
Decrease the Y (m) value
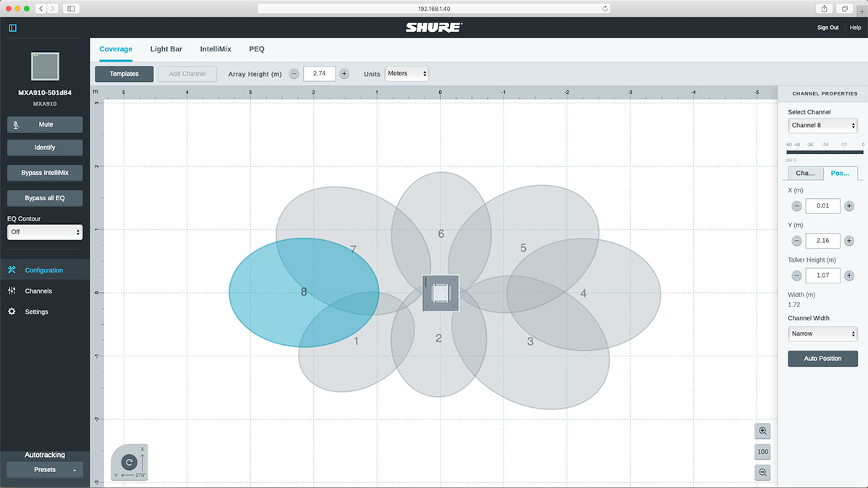pyautogui.click(x=796, y=241)
